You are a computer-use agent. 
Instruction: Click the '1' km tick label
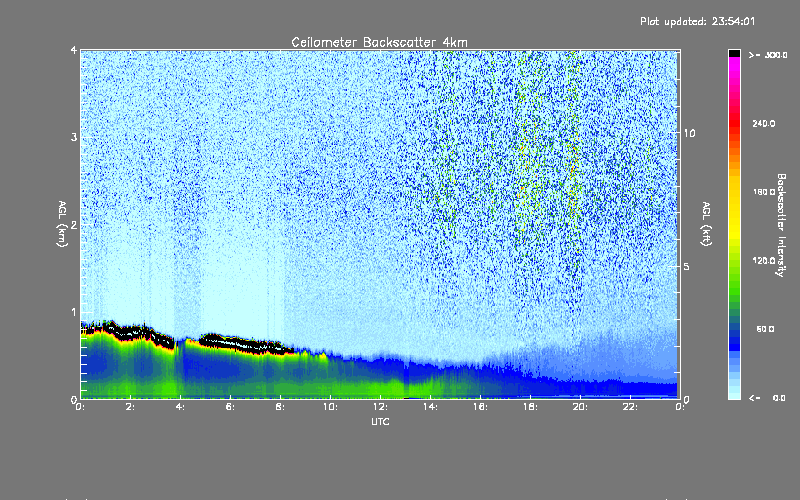[74, 312]
